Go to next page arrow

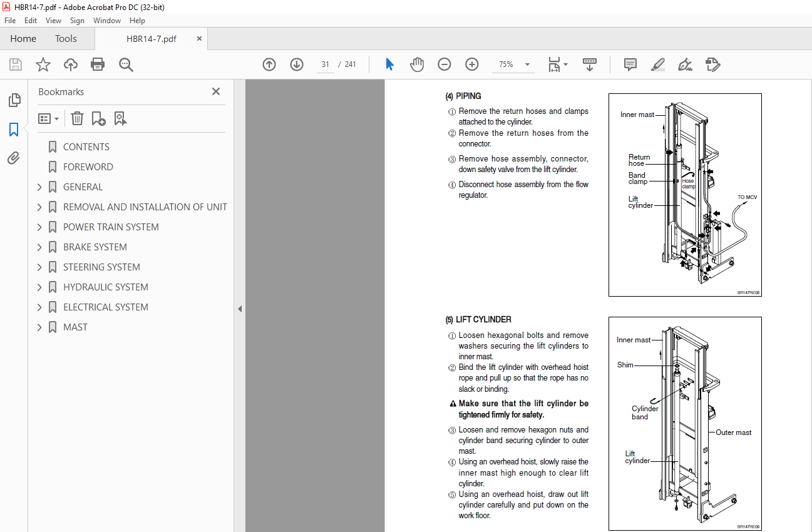297,64
